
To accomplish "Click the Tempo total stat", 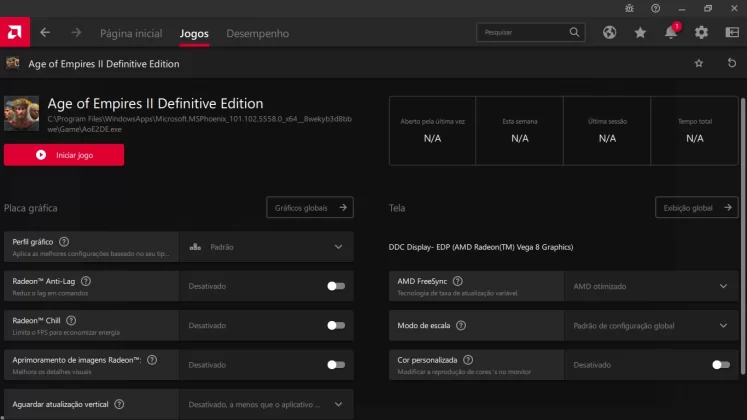I will pos(695,131).
